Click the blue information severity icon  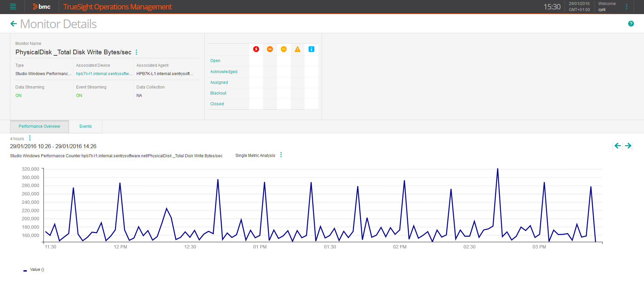click(311, 49)
